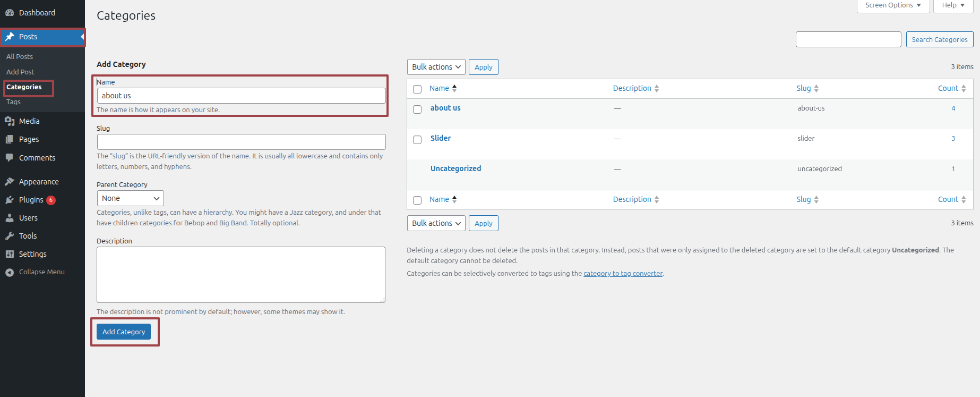980x397 pixels.
Task: Click the Tools wrench icon
Action: [x=10, y=236]
